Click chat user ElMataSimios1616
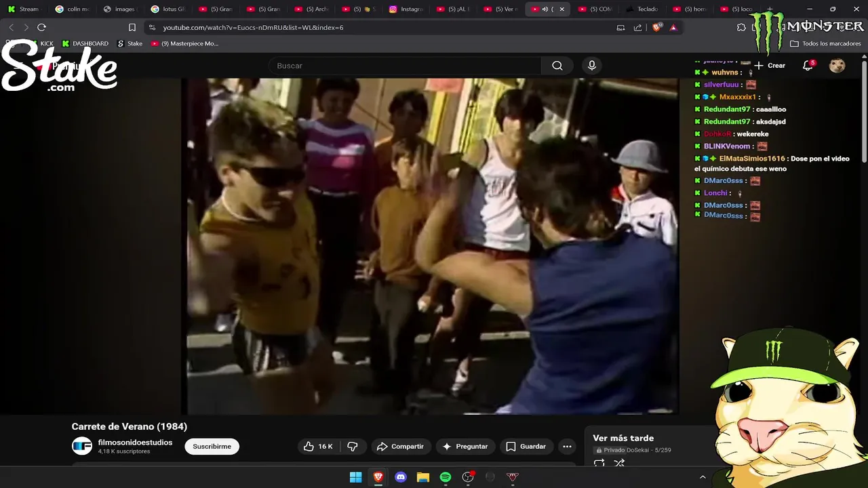This screenshot has height=488, width=868. [x=751, y=159]
